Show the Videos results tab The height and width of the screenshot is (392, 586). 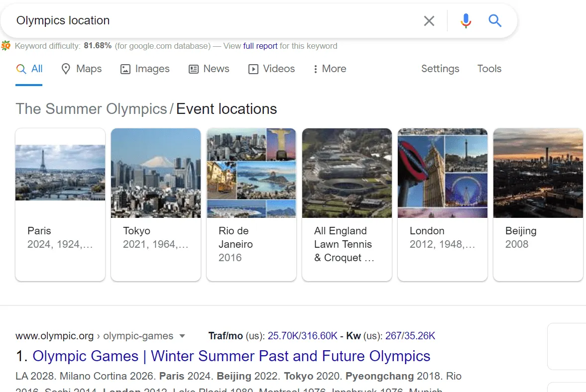271,69
